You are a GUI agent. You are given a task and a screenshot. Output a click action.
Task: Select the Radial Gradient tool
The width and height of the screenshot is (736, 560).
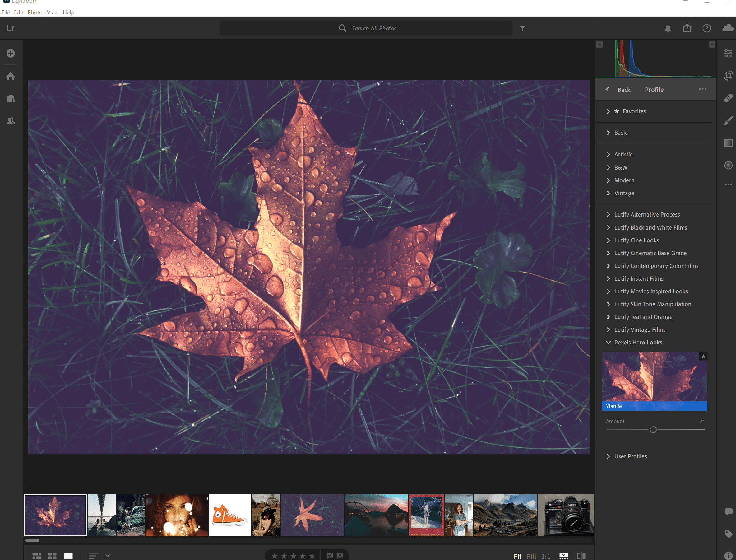(728, 165)
